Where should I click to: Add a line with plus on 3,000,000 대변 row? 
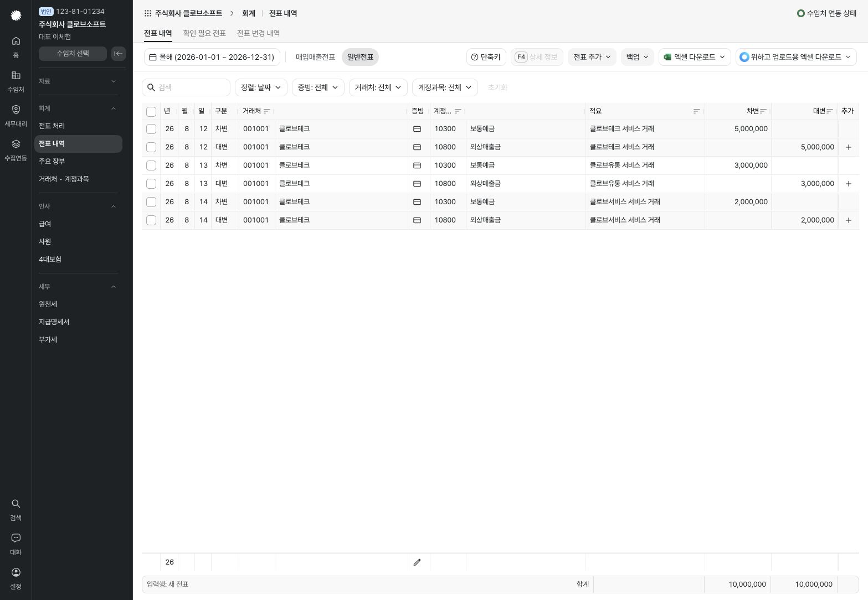click(848, 184)
